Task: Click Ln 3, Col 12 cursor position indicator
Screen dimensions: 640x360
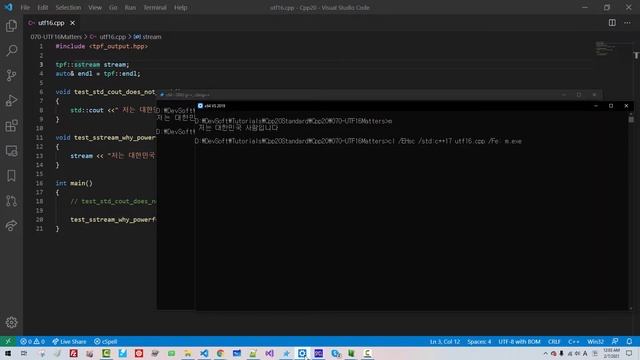Action: [444, 341]
